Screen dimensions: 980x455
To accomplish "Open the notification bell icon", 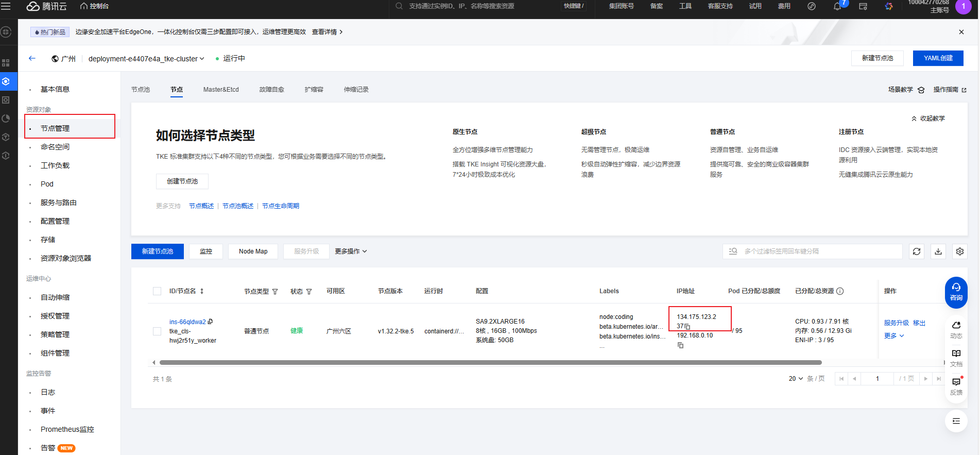I will coord(837,7).
